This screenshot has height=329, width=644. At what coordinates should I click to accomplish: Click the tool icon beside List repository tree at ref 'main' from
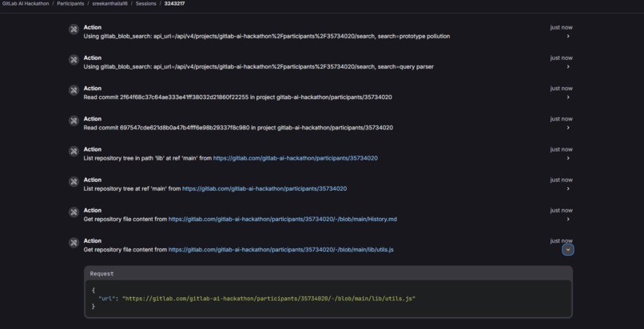(x=74, y=182)
